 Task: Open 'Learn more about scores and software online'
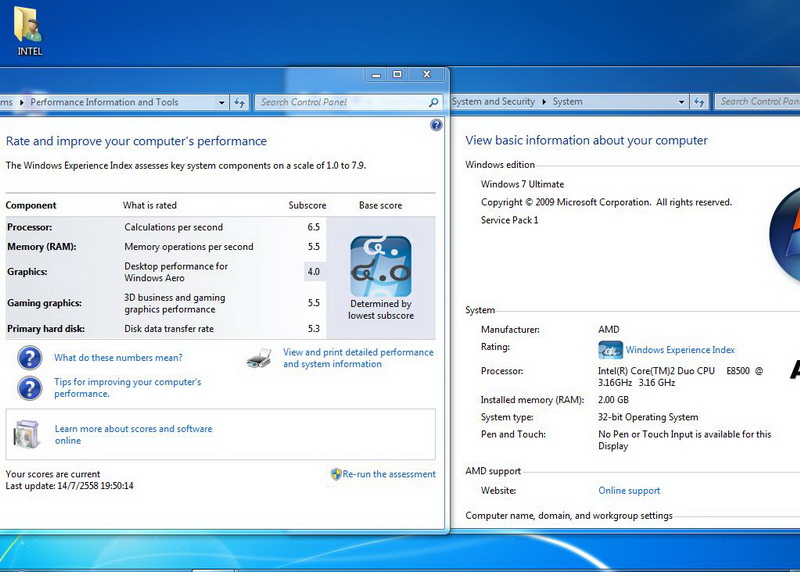[133, 435]
